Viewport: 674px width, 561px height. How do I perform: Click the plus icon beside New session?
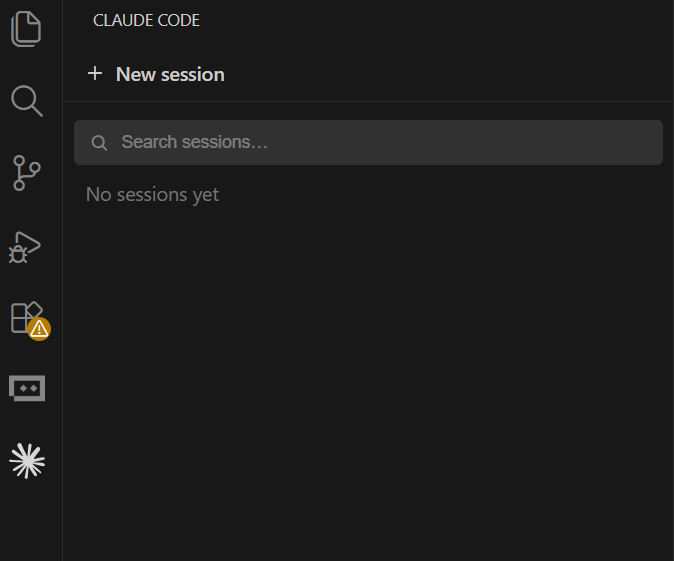click(x=95, y=74)
